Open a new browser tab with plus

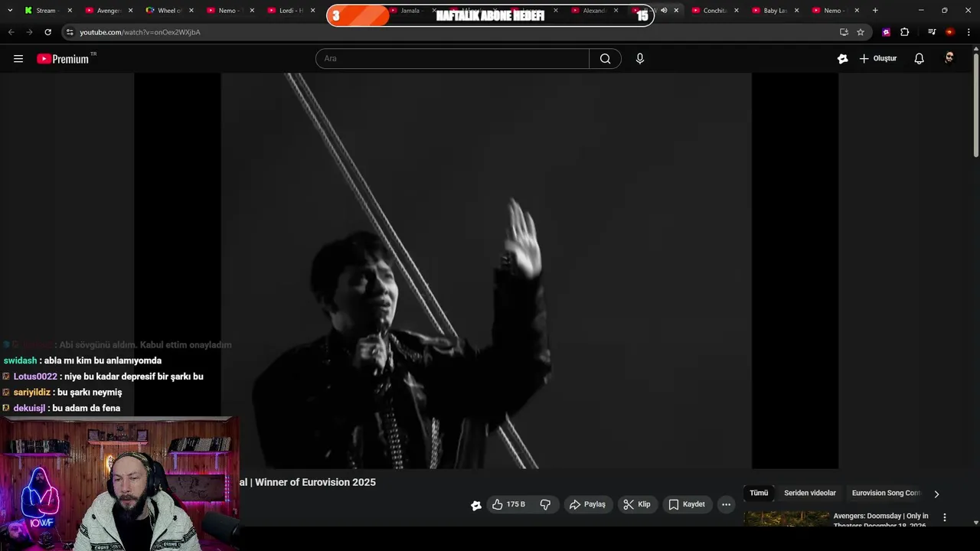click(875, 11)
